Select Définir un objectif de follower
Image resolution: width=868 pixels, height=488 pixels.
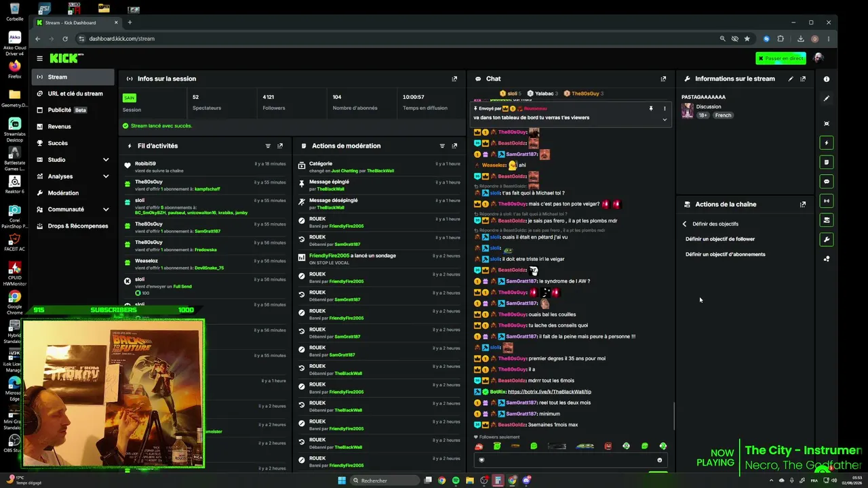point(720,239)
